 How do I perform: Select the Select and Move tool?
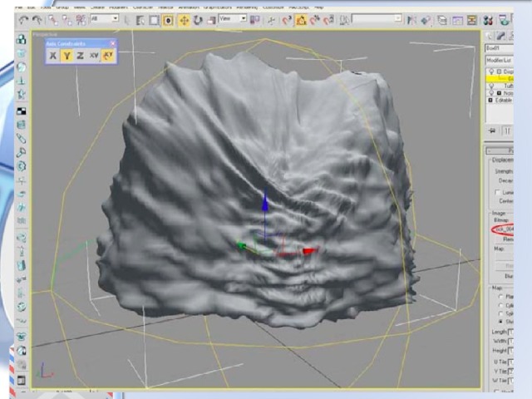pos(185,18)
